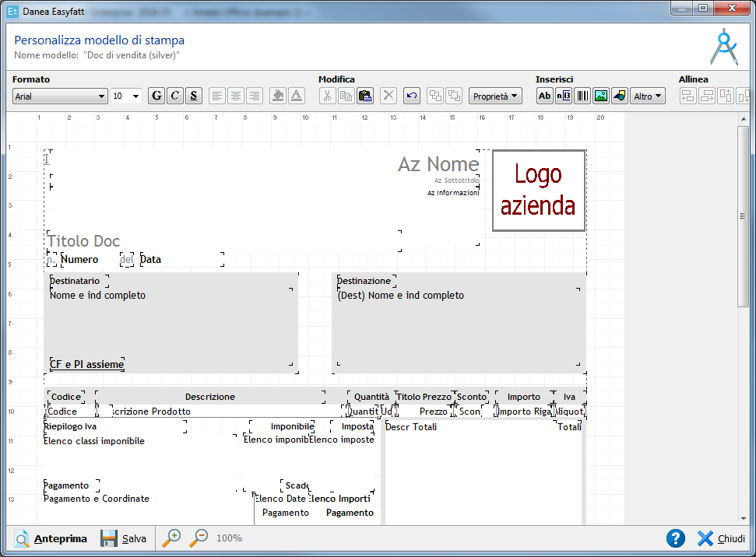This screenshot has height=557, width=756.
Task: Insert a text label with Ab icon
Action: (x=545, y=96)
